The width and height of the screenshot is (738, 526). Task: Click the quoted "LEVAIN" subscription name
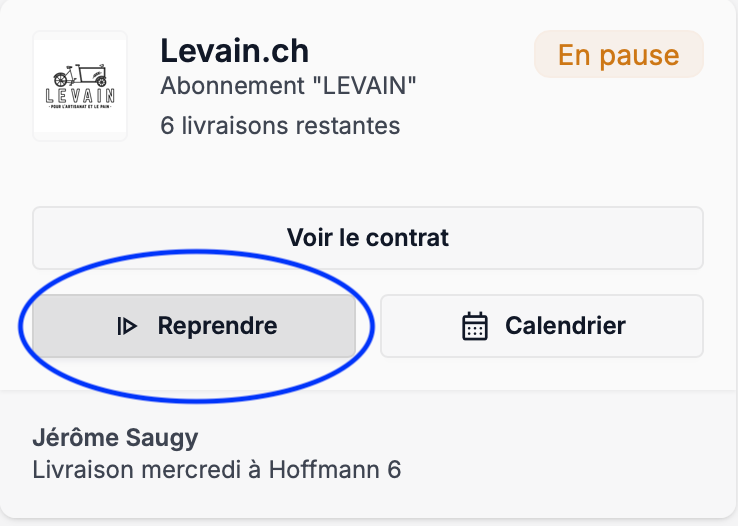click(x=364, y=87)
